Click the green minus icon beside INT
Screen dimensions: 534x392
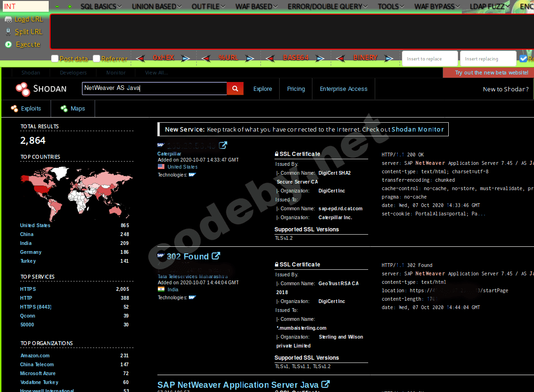57,7
